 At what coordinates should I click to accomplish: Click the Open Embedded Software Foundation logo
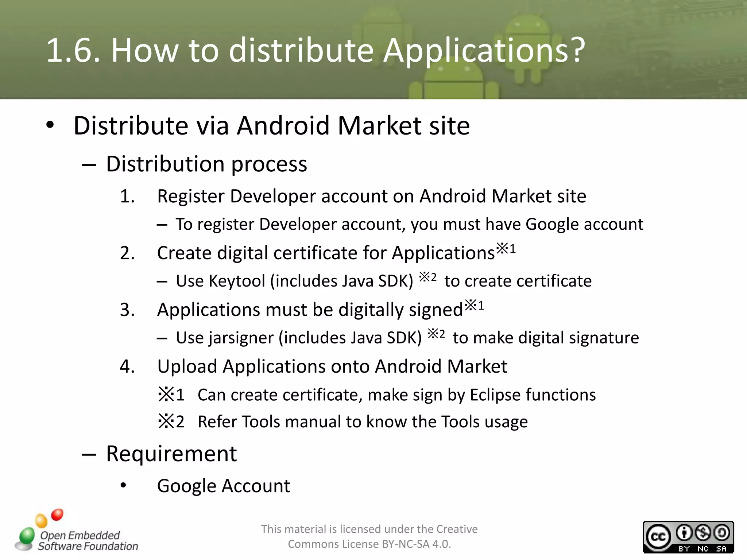point(76,531)
